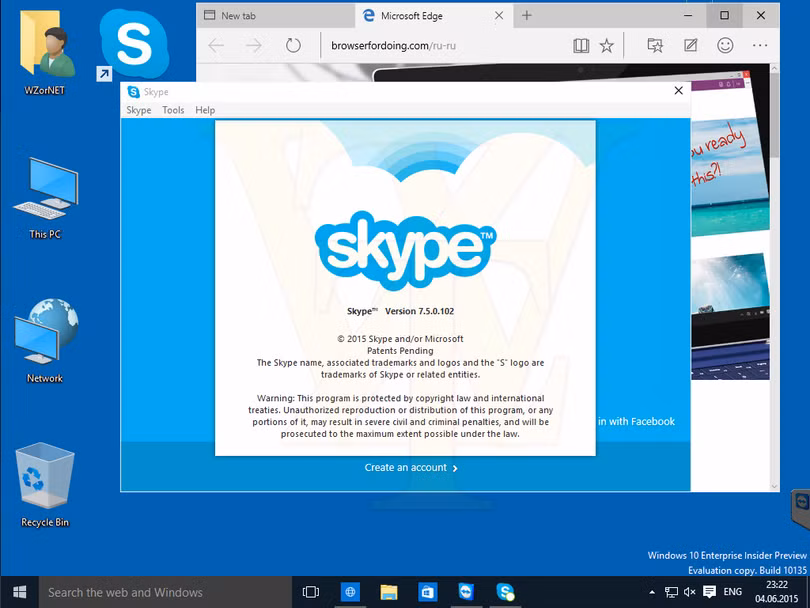Refresh the page in Edge

coord(293,45)
